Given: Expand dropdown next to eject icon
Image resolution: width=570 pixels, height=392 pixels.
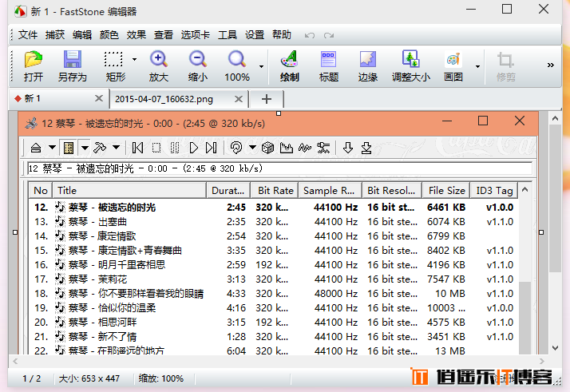Looking at the screenshot, I should click(x=52, y=148).
